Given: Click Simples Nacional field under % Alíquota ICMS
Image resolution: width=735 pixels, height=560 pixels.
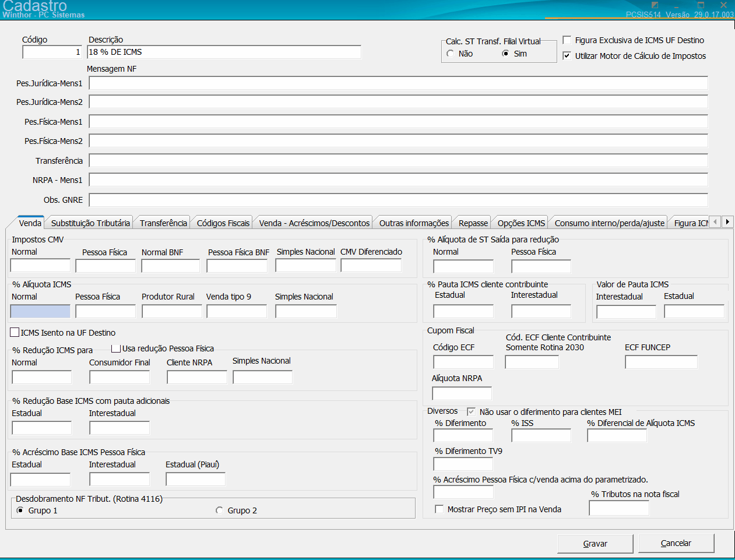Looking at the screenshot, I should (x=306, y=311).
